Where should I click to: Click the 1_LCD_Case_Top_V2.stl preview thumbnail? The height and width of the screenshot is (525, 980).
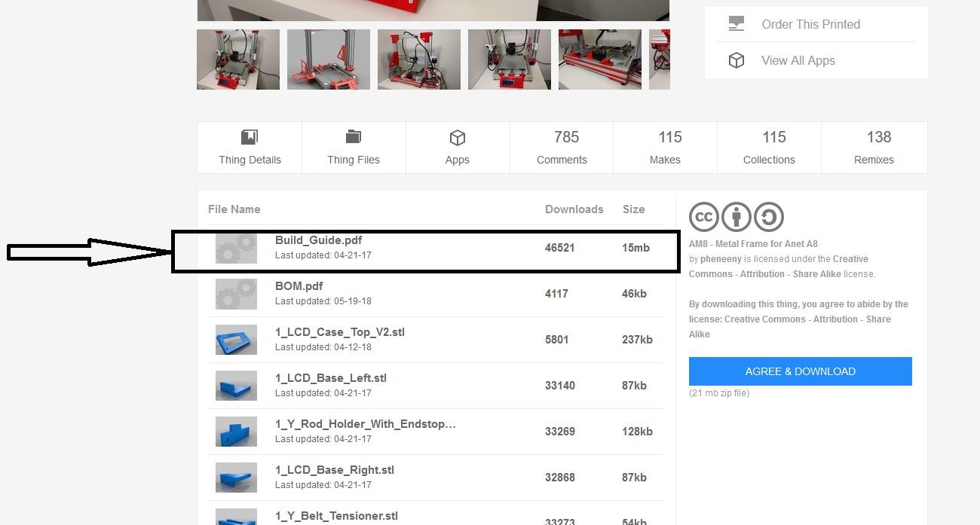pos(236,340)
